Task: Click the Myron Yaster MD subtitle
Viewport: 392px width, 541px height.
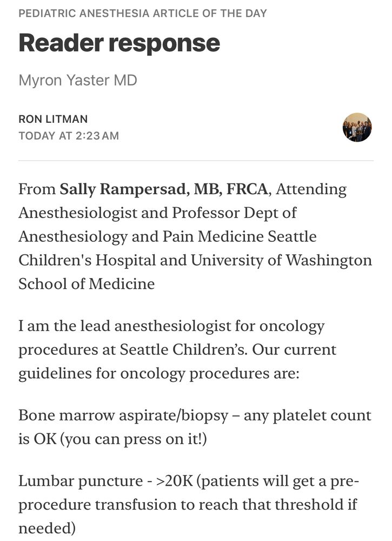Action: tap(78, 81)
